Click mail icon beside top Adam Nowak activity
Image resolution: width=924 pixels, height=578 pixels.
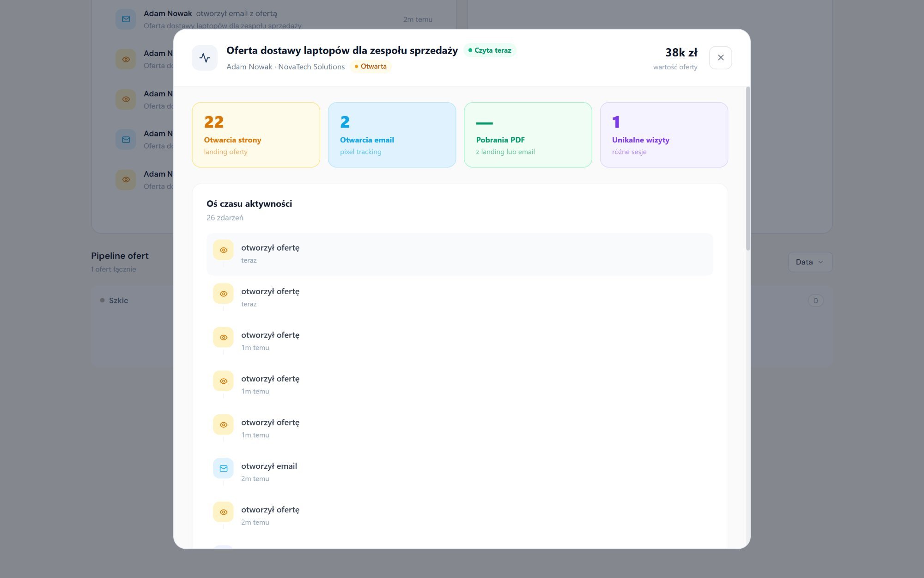point(126,19)
